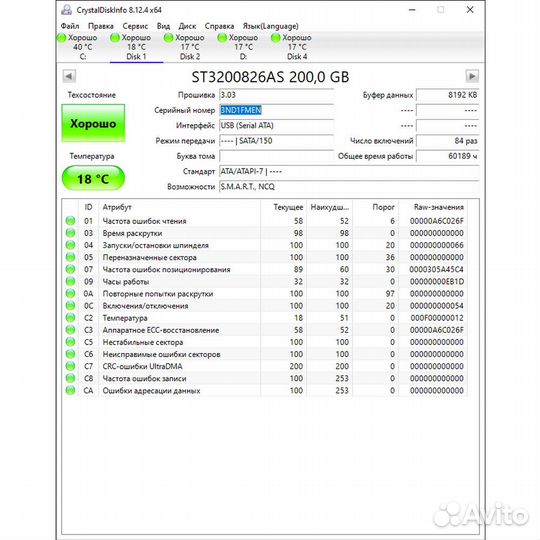The width and height of the screenshot is (540, 540).
Task: Select the Disk 2 tab
Action: pos(190,47)
